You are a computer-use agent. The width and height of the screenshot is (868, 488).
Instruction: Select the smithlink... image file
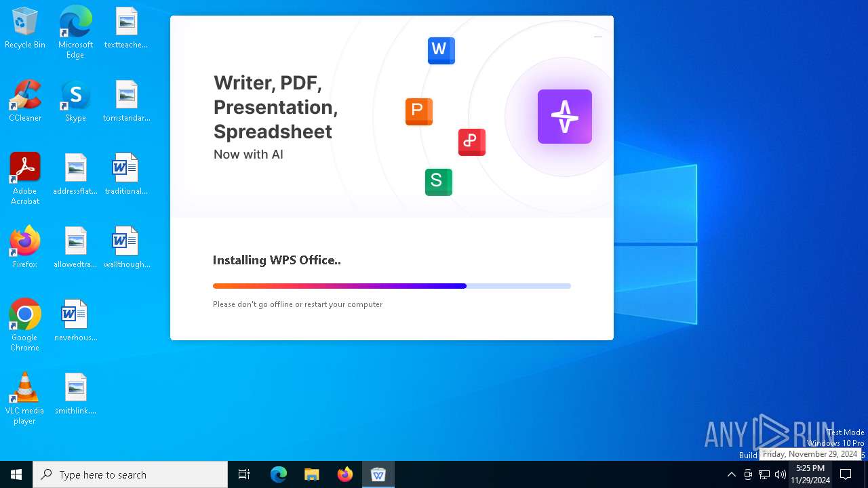click(x=75, y=394)
